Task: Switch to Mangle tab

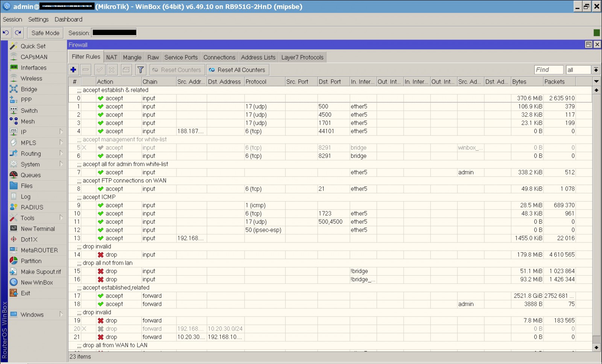Action: point(132,57)
